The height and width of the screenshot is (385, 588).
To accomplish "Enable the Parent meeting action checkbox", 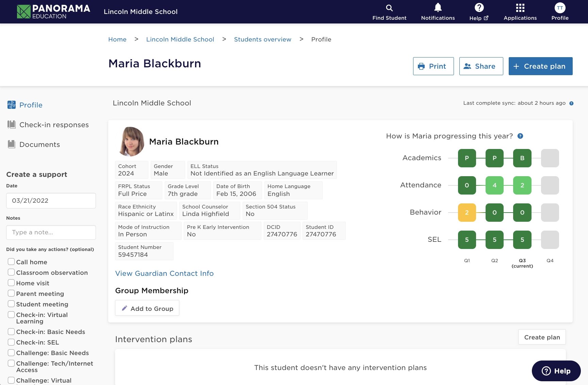I will tap(11, 293).
